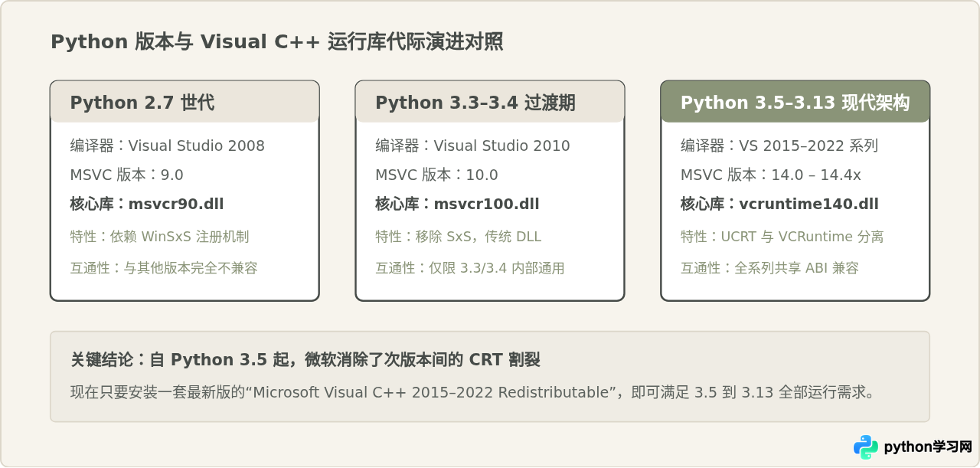Click 互通性：全系列共享 ABI 兼容 line

769,268
